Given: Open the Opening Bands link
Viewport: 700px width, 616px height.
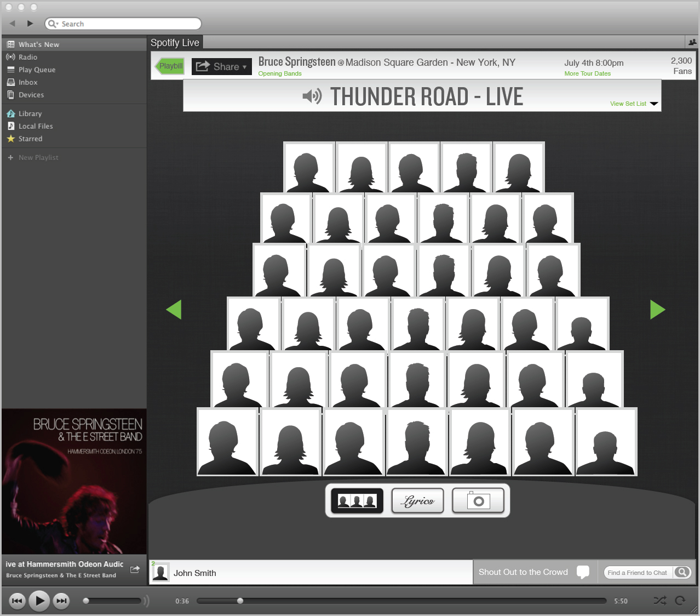Looking at the screenshot, I should point(280,73).
